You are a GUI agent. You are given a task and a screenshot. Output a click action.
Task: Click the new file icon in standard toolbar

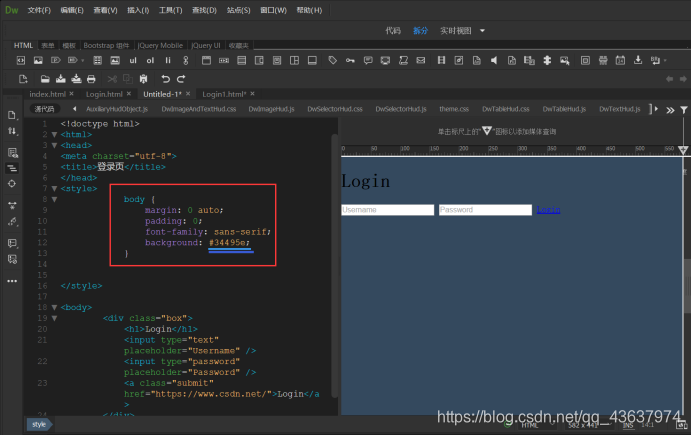click(23, 79)
